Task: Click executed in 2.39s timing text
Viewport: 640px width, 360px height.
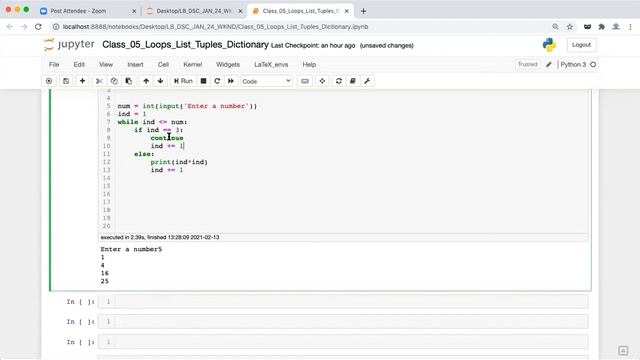Action: [160, 237]
